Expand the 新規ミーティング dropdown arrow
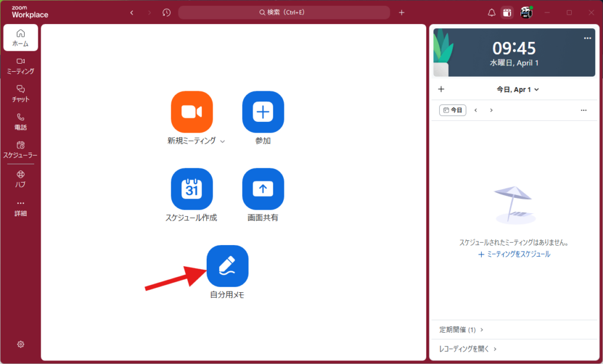Screen dimensions: 603x364 click(x=222, y=141)
